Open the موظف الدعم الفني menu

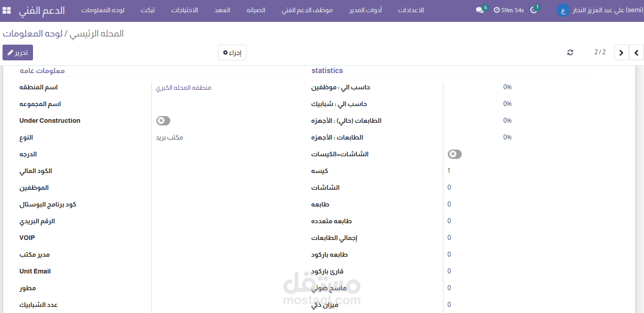pos(307,10)
